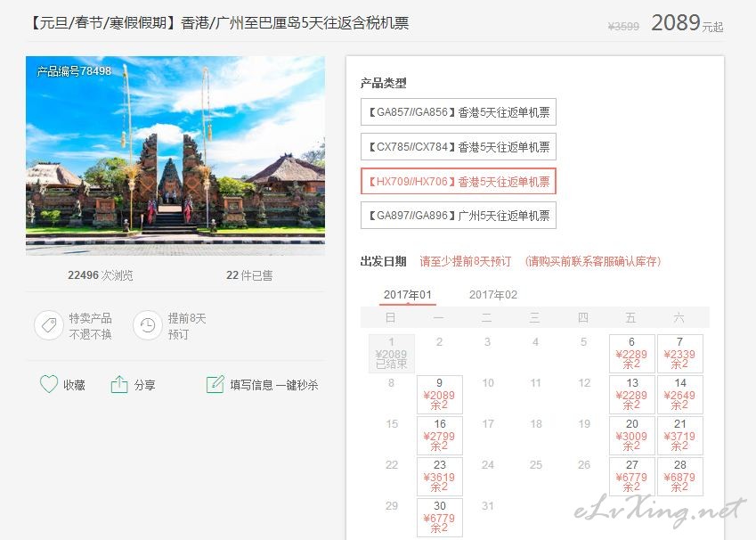Click the 出发日期 section heading
Screen dimensions: 756x540
coord(383,261)
